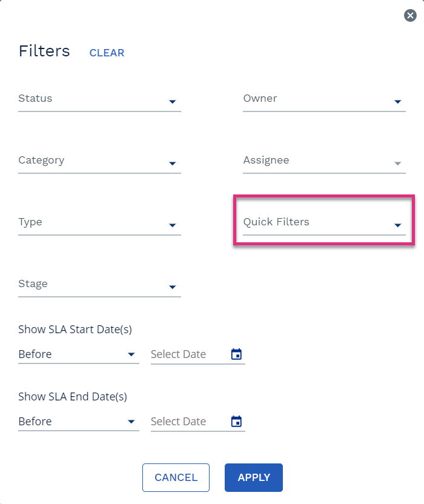The height and width of the screenshot is (504, 424).
Task: Open the Status filter field
Action: pyautogui.click(x=99, y=99)
